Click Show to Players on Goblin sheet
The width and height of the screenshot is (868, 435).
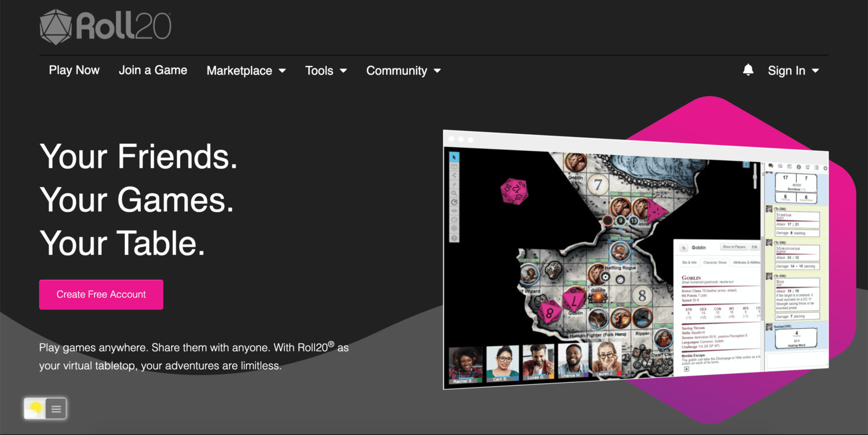734,247
